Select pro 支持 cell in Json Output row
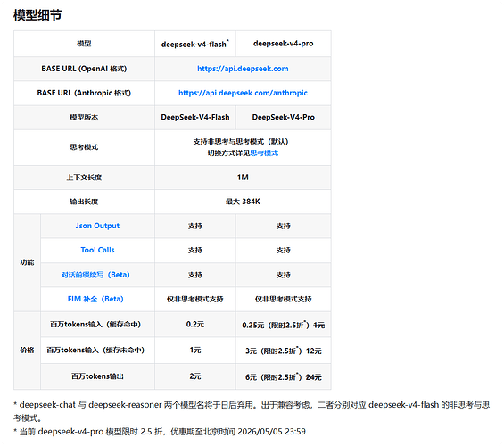Image resolution: width=504 pixels, height=446 pixels. pos(283,226)
